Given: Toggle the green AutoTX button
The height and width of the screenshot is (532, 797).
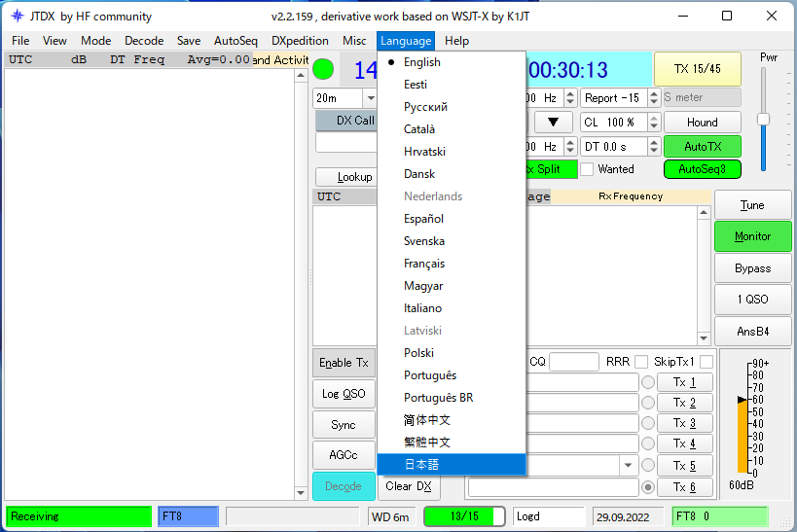Looking at the screenshot, I should click(703, 146).
